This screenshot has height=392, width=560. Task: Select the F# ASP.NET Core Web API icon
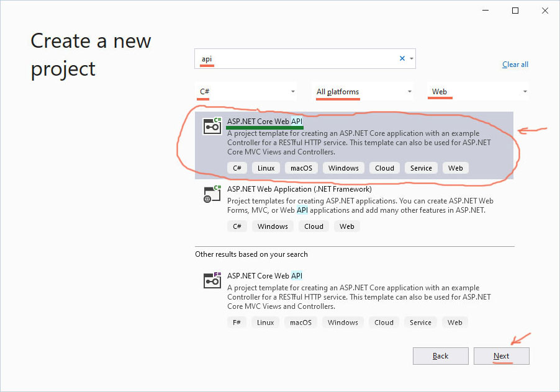click(x=212, y=280)
